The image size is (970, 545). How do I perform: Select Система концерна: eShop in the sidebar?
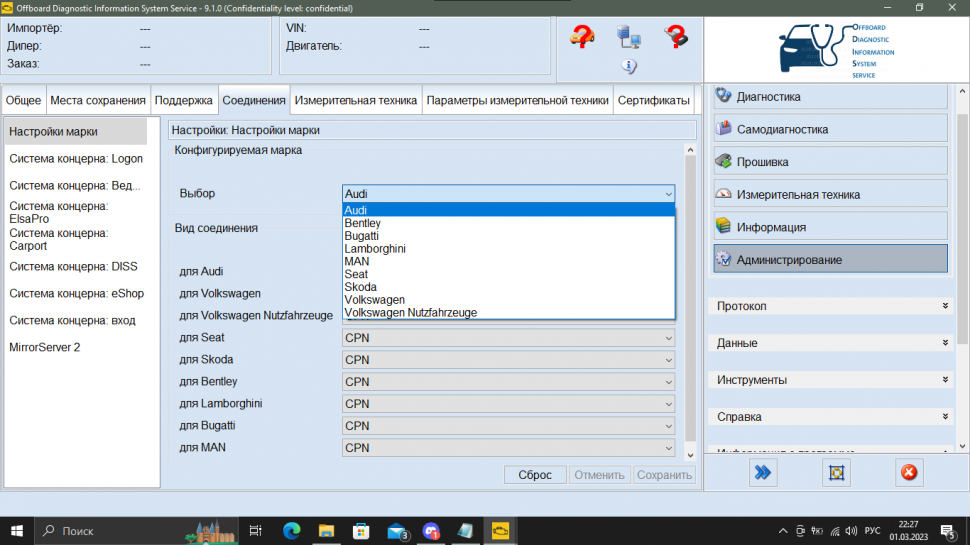[76, 294]
